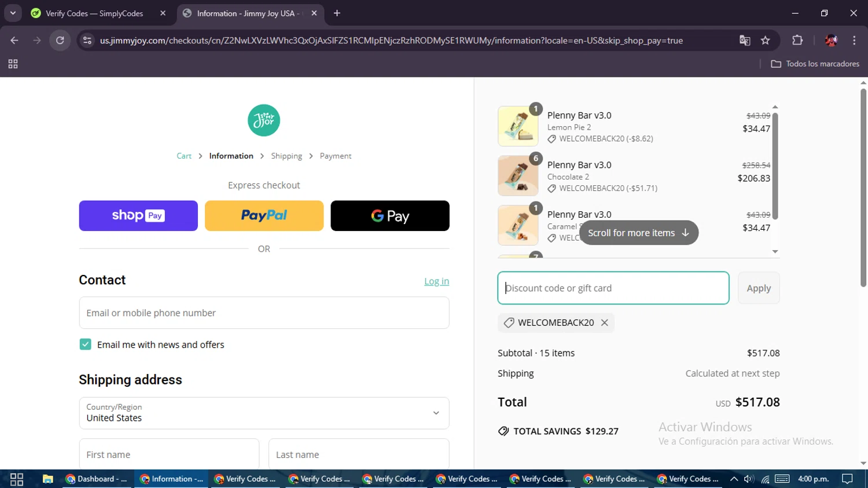Open the Extensions puzzle icon

pos(797,41)
